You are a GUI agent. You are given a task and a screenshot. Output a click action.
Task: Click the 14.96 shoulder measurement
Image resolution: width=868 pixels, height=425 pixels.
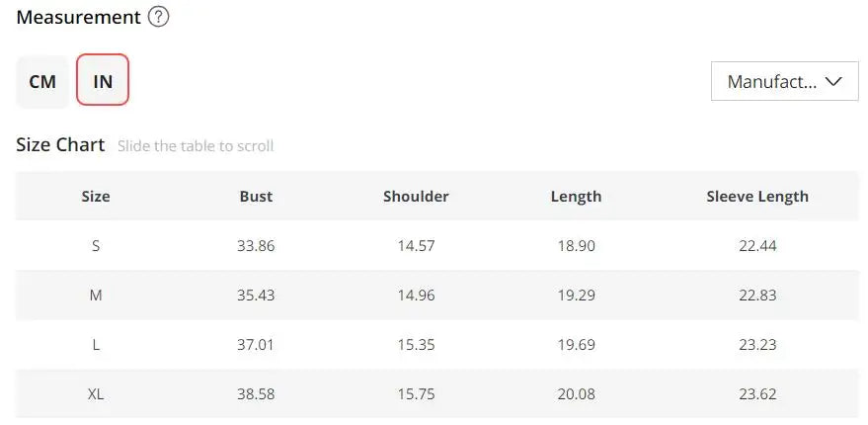416,295
